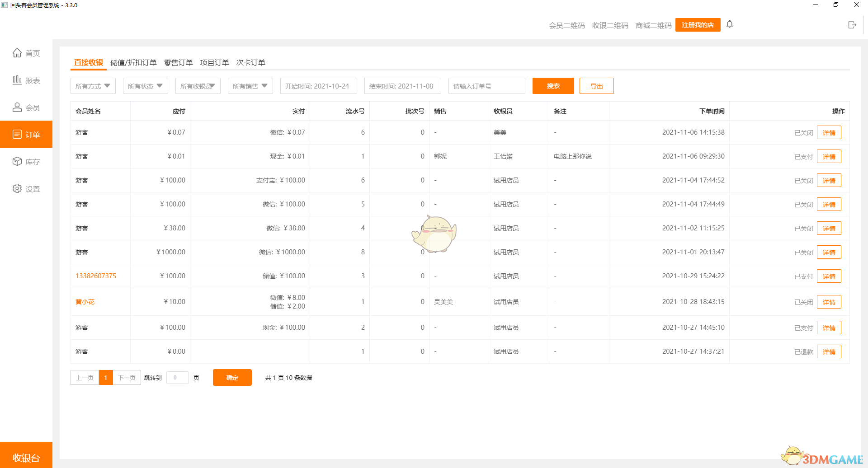Screen dimensions: 868x468
Task: Open the 设置 settings sidebar icon
Action: click(x=26, y=189)
